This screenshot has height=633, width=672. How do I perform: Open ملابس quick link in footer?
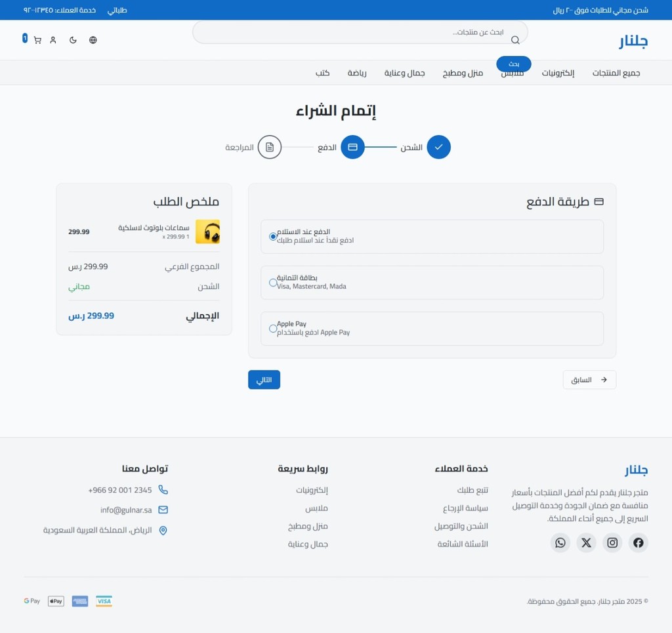point(316,508)
